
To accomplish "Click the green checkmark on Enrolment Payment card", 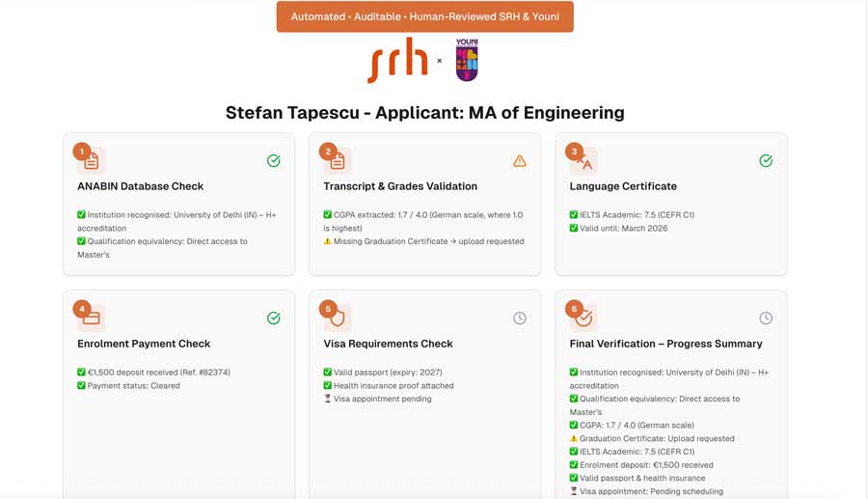I will tap(274, 319).
